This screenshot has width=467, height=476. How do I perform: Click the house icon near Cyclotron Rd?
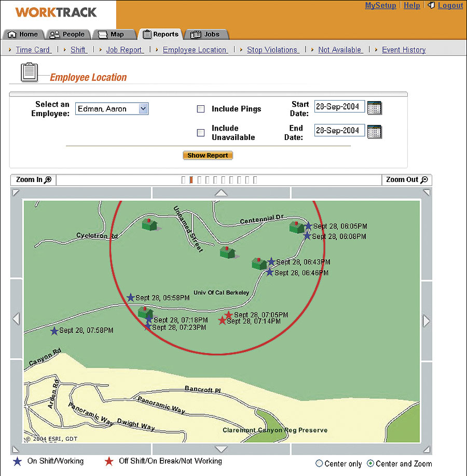150,225
